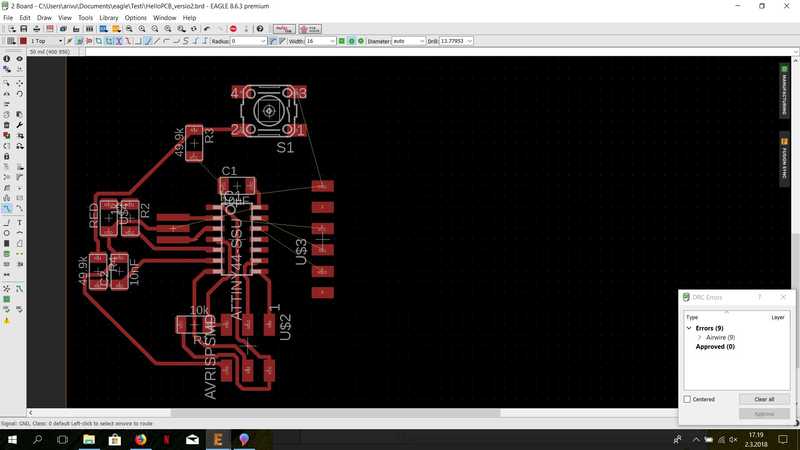Open the Options menu
800x450 pixels.
pyautogui.click(x=135, y=17)
